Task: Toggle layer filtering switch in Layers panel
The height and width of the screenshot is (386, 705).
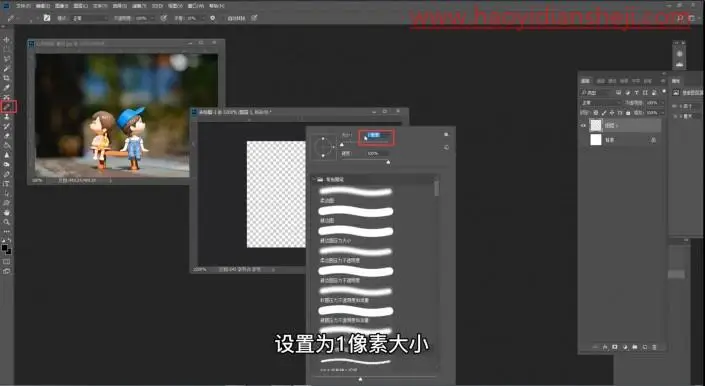Action: [x=664, y=92]
